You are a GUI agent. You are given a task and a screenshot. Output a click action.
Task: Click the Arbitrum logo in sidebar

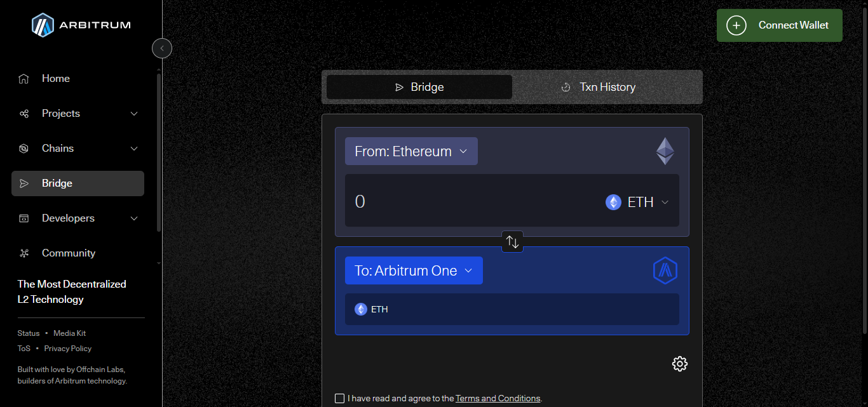[81, 25]
